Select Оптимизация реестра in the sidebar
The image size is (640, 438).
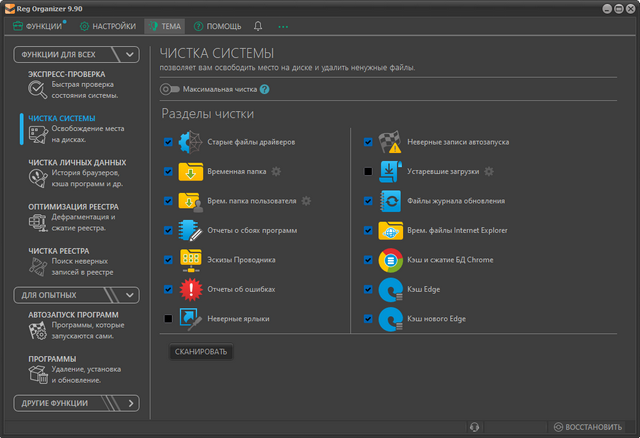click(74, 207)
